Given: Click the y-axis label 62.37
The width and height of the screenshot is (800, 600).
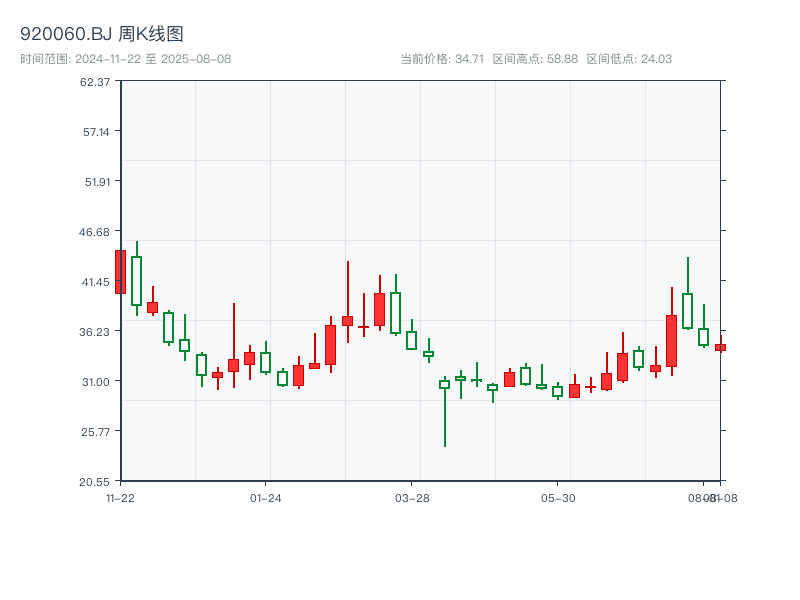Looking at the screenshot, I should 95,82.
